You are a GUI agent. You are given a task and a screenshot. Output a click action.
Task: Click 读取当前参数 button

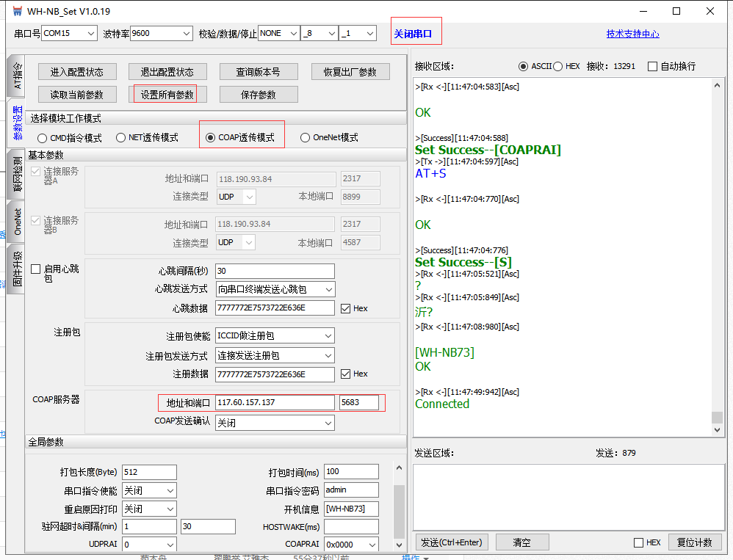tap(76, 95)
